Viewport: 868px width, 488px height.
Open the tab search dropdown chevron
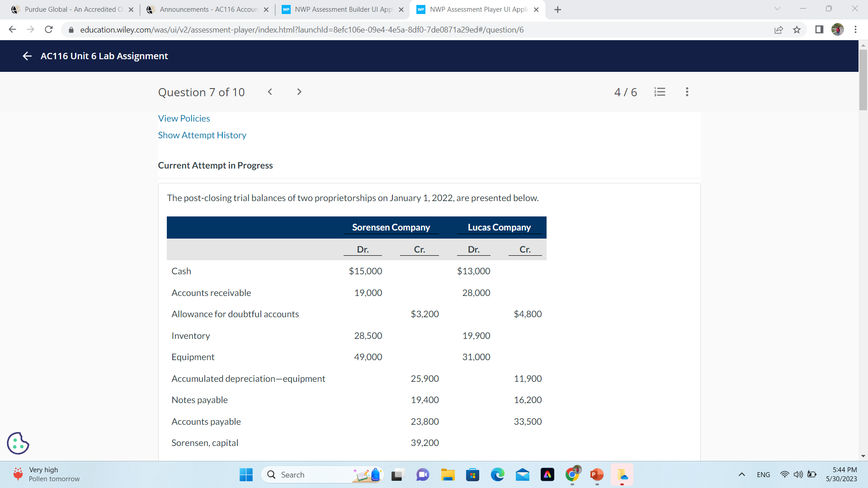[777, 9]
